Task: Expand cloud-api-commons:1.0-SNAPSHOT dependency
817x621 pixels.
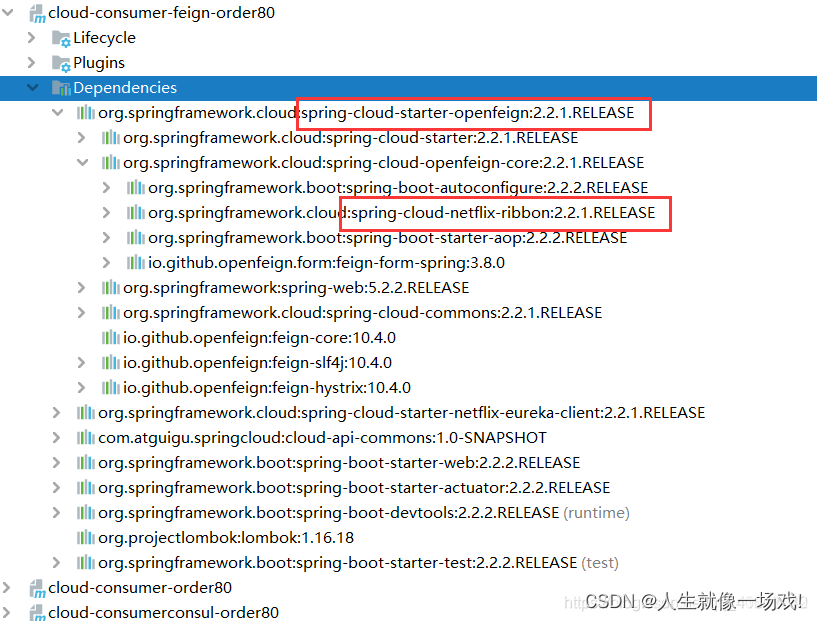Action: click(x=56, y=438)
